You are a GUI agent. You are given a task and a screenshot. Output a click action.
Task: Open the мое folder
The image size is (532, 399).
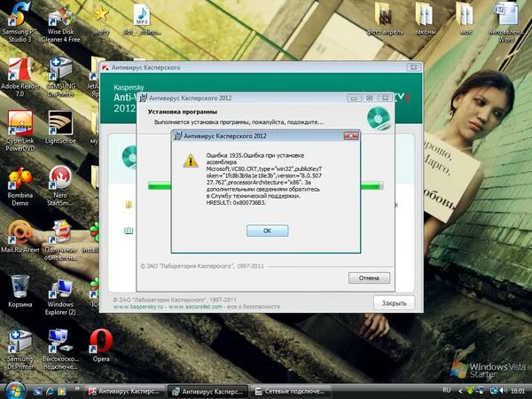click(465, 20)
